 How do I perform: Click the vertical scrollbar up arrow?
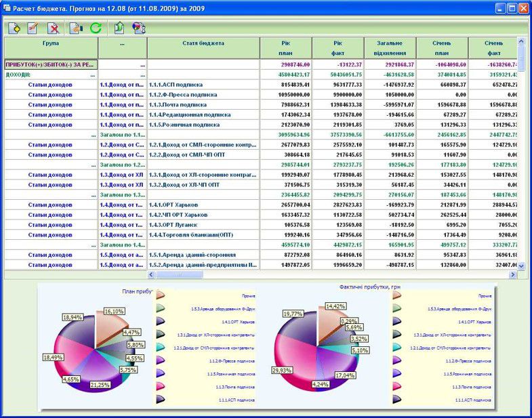click(x=522, y=42)
